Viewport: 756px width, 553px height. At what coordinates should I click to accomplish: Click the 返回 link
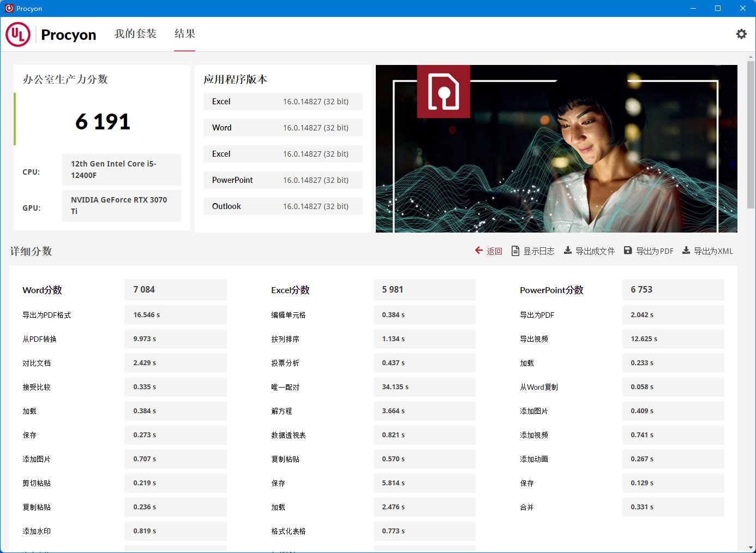coord(494,251)
